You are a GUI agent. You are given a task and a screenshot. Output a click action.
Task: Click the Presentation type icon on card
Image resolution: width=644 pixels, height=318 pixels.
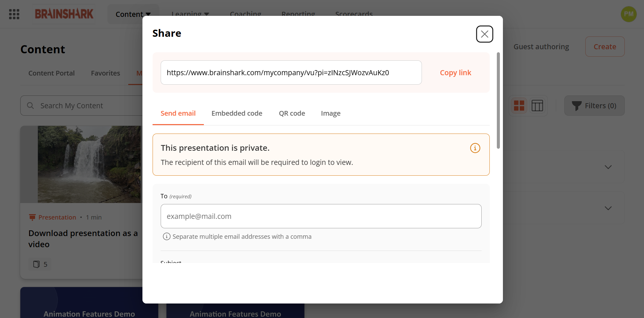click(x=32, y=217)
